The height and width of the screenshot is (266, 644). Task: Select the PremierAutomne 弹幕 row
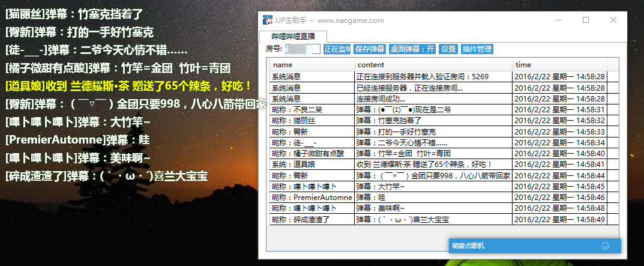click(x=438, y=198)
